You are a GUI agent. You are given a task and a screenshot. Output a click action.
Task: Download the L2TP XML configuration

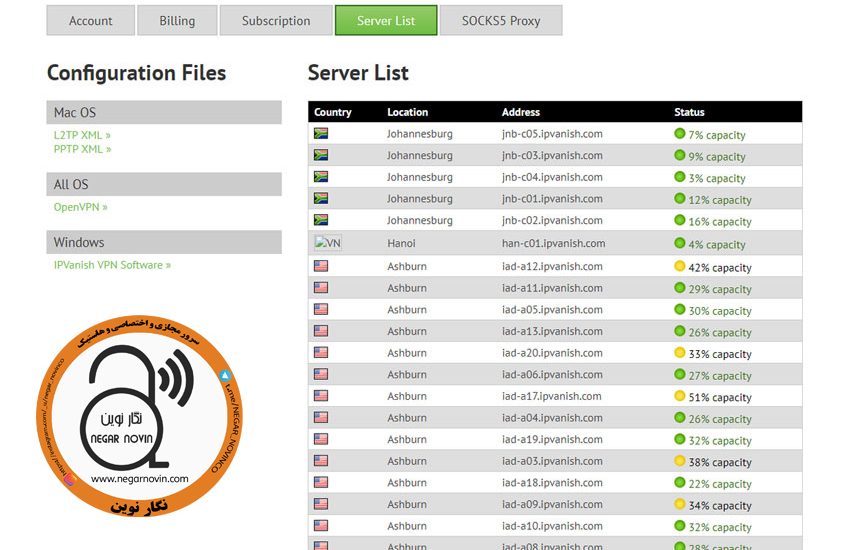[x=82, y=135]
